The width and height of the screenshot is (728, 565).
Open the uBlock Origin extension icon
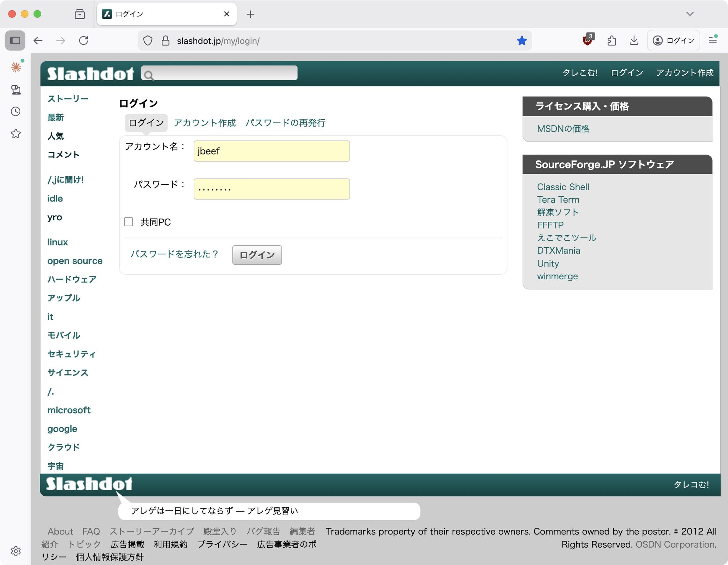click(x=588, y=41)
